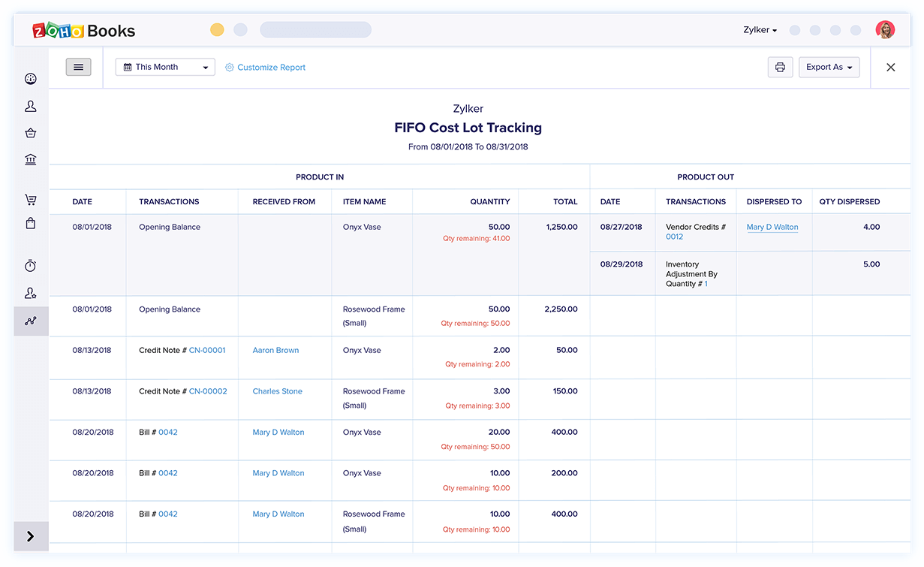Open credit note CN-00001 link
Viewport: 924px width, 567px height.
[x=207, y=350]
